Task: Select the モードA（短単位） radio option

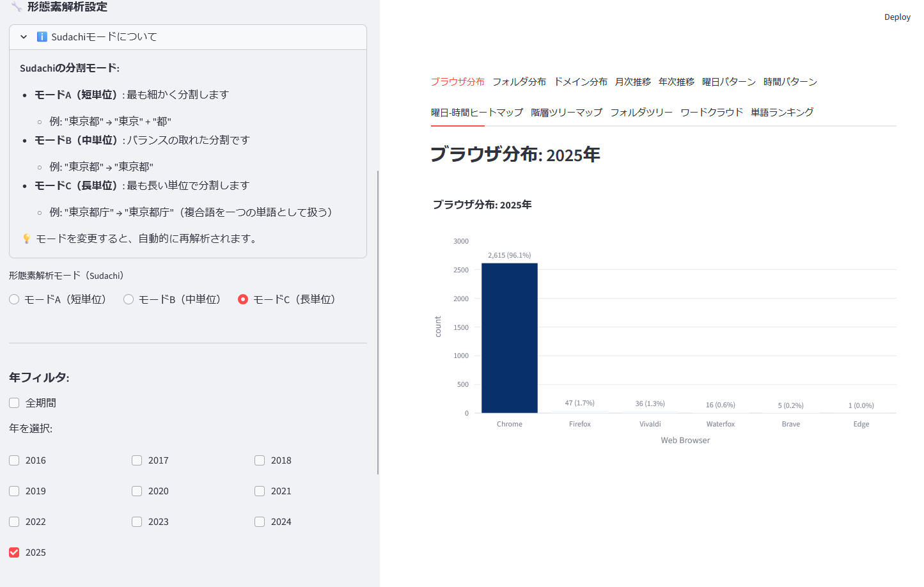Action: (x=14, y=299)
